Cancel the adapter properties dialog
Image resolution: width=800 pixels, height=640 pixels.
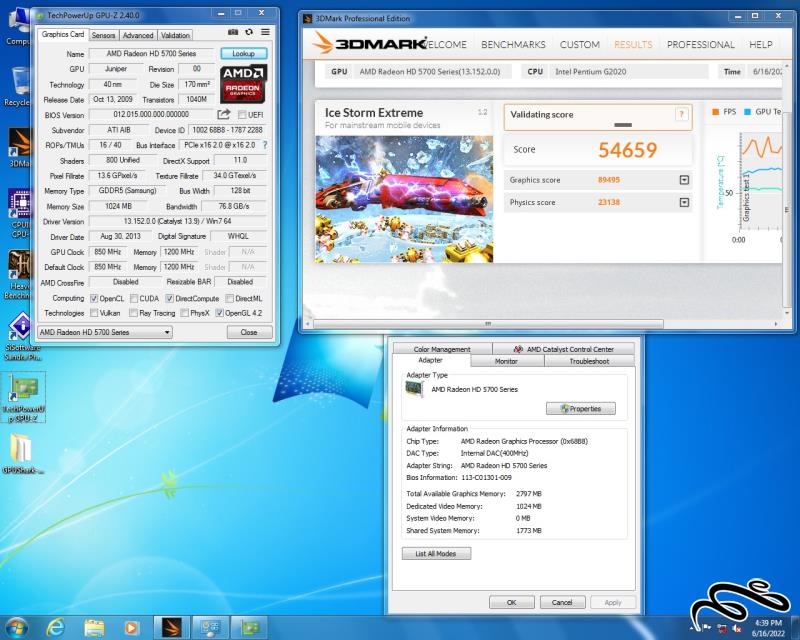click(x=562, y=602)
